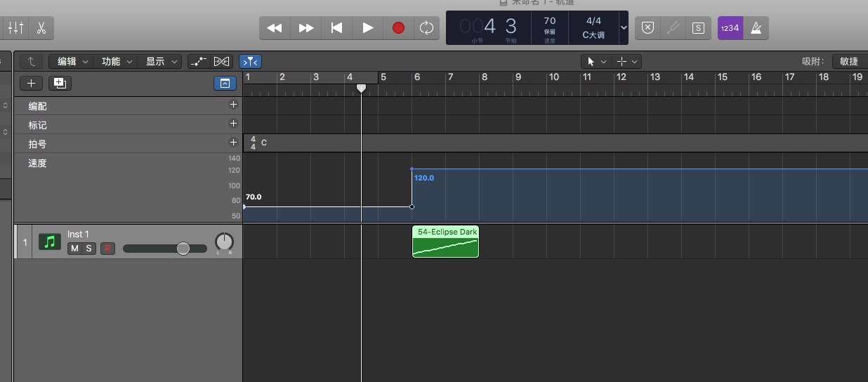Add a marker on the 标记 row

point(234,124)
